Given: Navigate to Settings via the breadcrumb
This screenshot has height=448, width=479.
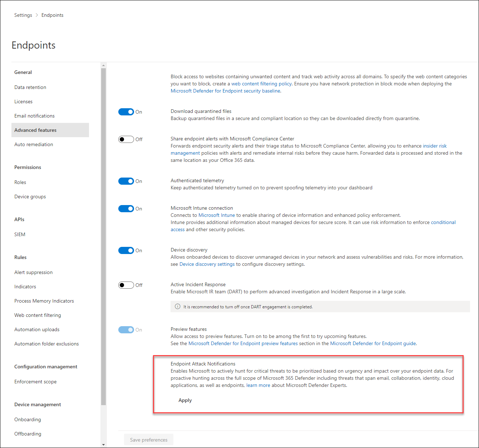Looking at the screenshot, I should [23, 15].
